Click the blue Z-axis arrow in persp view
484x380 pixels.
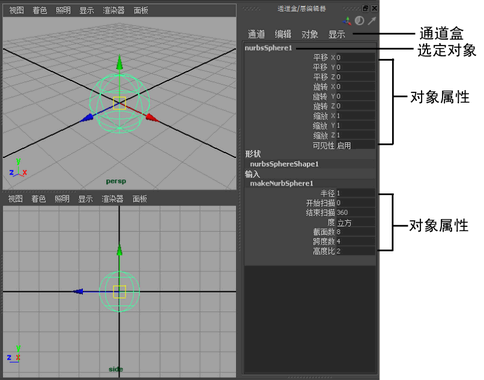87,118
